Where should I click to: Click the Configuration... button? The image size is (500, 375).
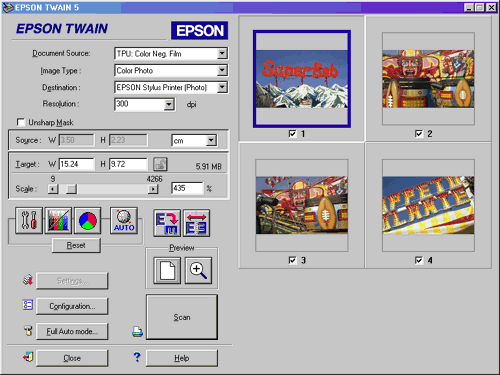(72, 306)
